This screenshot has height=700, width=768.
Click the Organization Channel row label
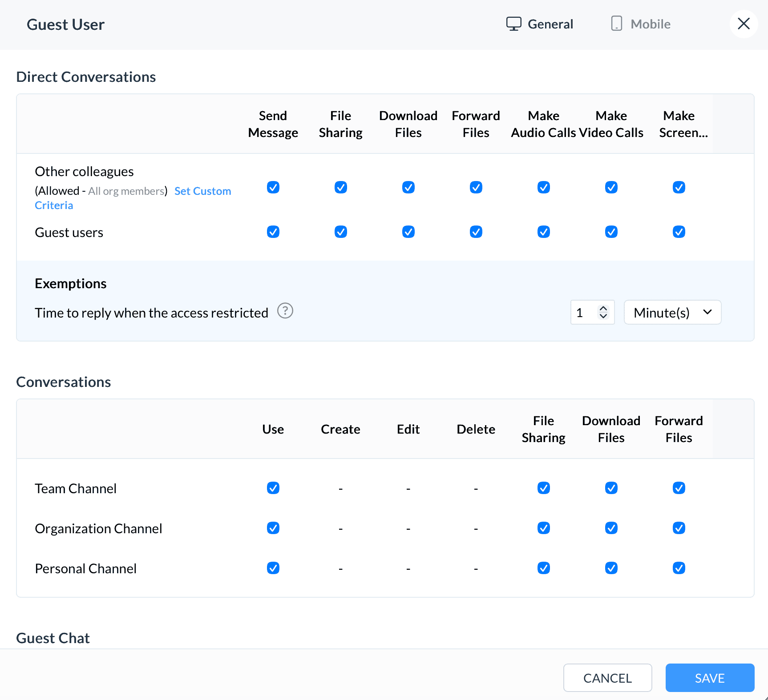pyautogui.click(x=98, y=528)
